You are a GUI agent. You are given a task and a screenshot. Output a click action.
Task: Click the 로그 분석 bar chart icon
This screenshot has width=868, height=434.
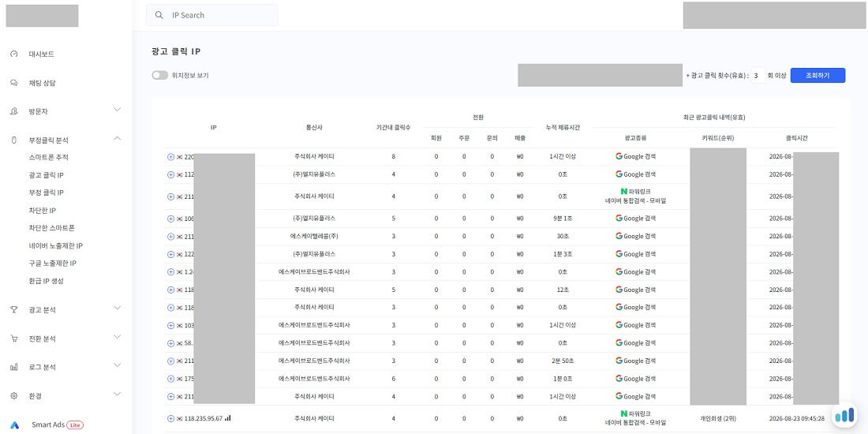(x=14, y=367)
